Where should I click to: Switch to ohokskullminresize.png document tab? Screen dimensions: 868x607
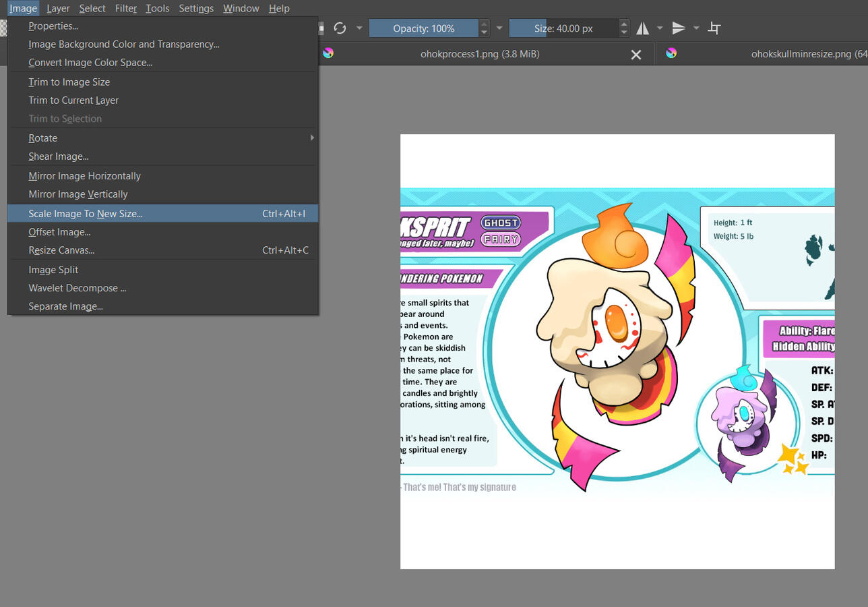[762, 54]
